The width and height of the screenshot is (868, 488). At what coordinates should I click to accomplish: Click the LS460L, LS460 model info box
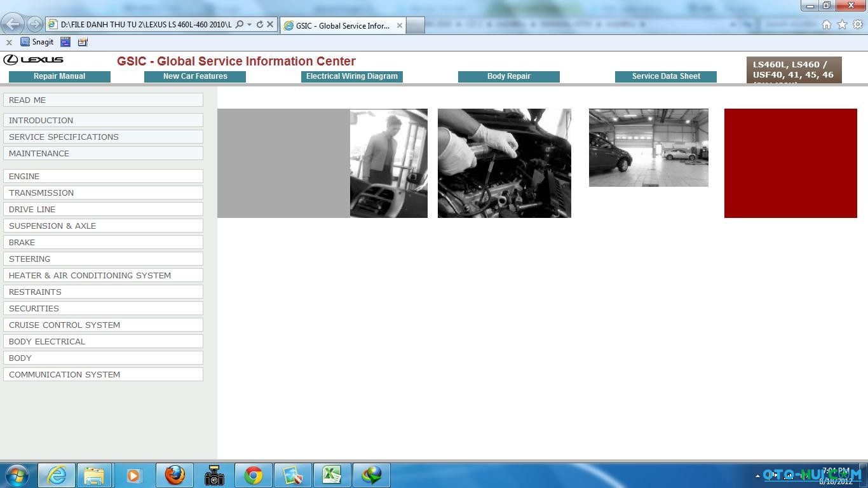794,70
